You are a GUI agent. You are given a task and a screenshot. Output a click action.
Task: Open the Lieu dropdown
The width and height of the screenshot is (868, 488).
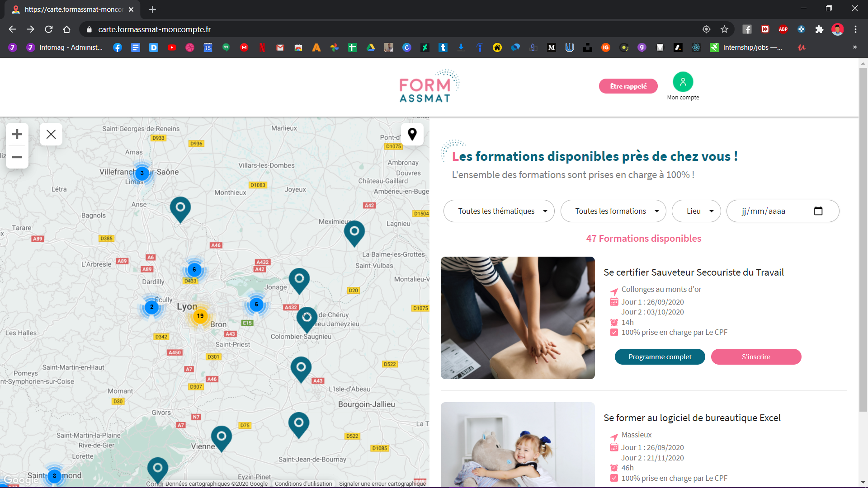696,211
